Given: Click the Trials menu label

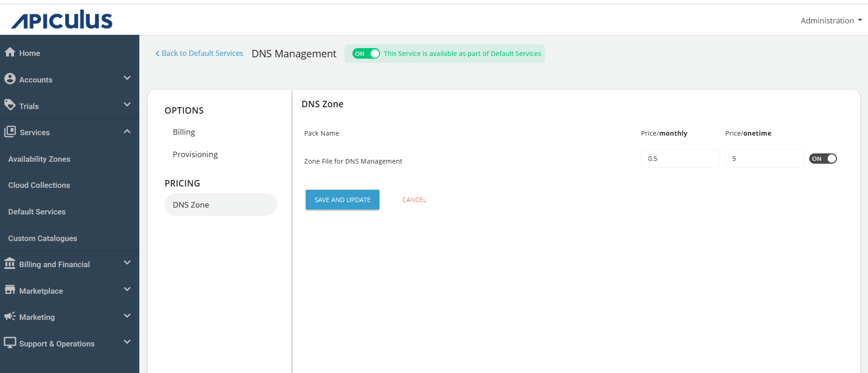Looking at the screenshot, I should click(29, 106).
